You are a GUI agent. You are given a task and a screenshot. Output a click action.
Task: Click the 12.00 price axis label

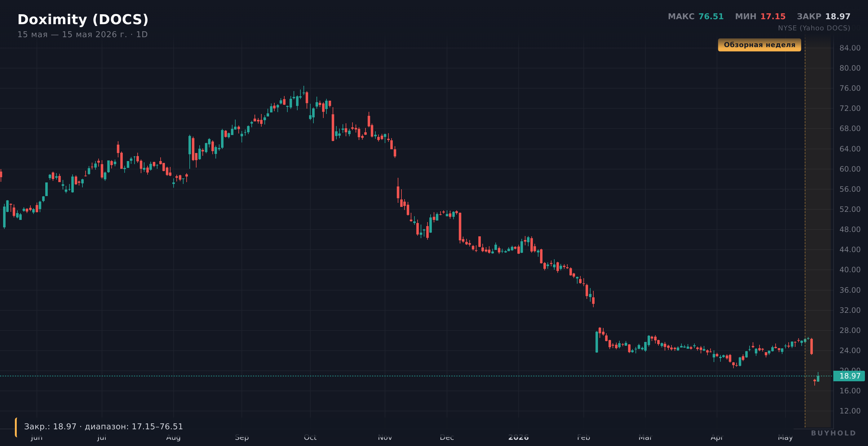point(850,411)
